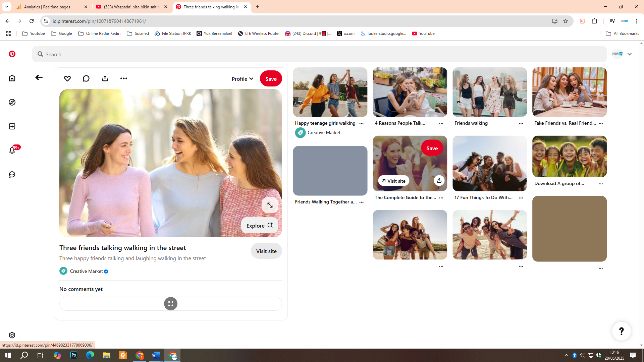Open the account profile avatar
Viewport: 644px width, 362px height.
tap(617, 54)
